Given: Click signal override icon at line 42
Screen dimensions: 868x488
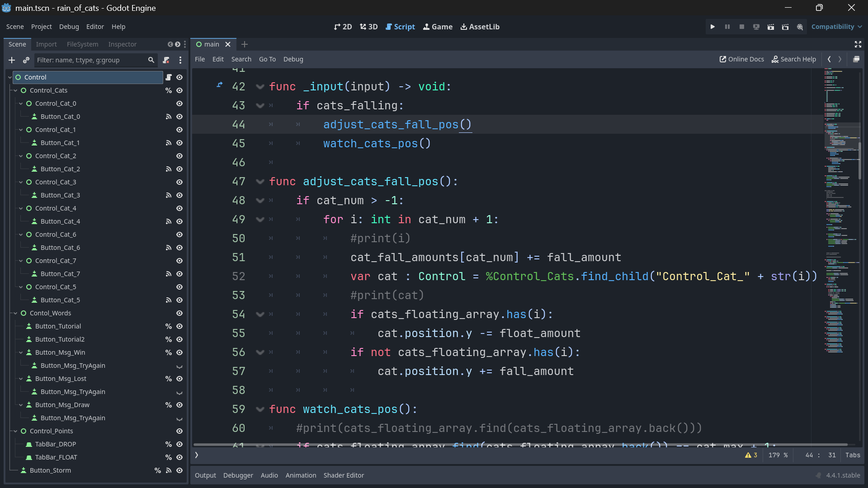Looking at the screenshot, I should 220,84.
